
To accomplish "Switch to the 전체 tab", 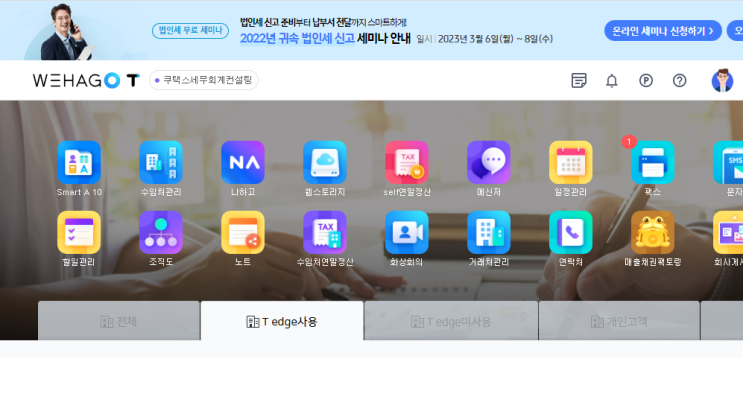I will (118, 321).
